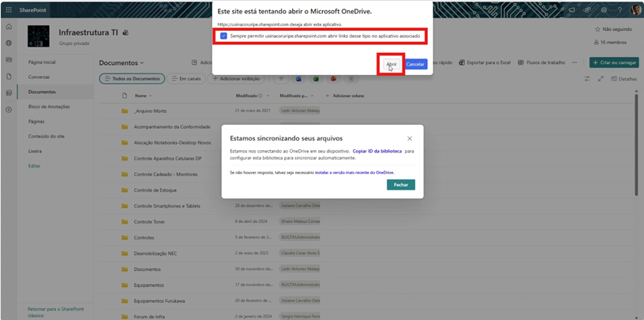
Task: Filter by Word documents icon
Action: point(298,78)
